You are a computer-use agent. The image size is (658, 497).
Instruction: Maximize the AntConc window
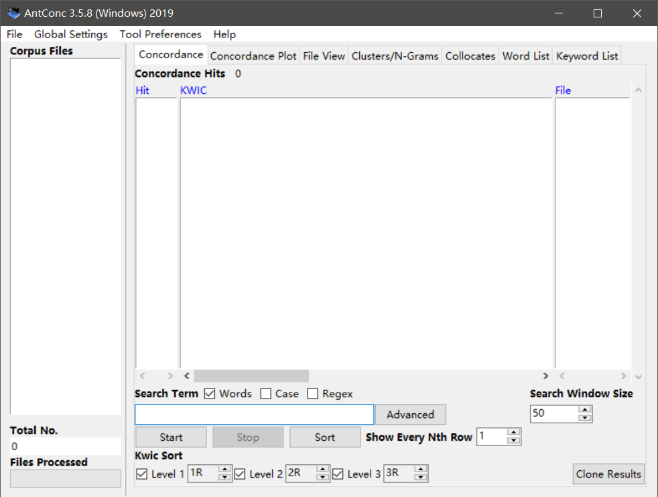598,13
